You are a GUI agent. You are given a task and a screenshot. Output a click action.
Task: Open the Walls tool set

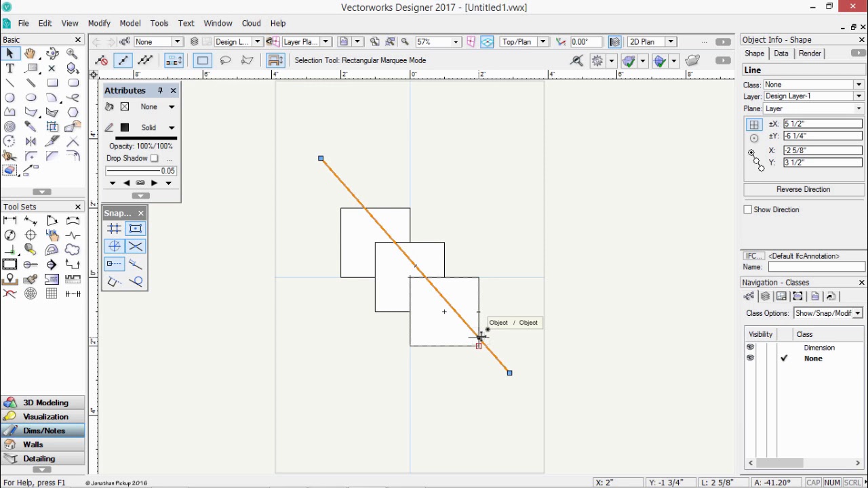(x=43, y=445)
